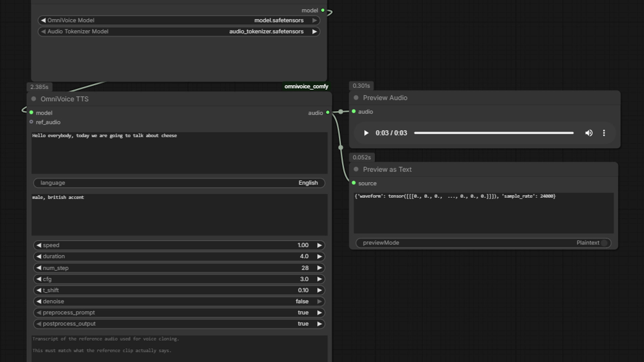
Task: Toggle previewMode Plaintext switch
Action: point(604,243)
